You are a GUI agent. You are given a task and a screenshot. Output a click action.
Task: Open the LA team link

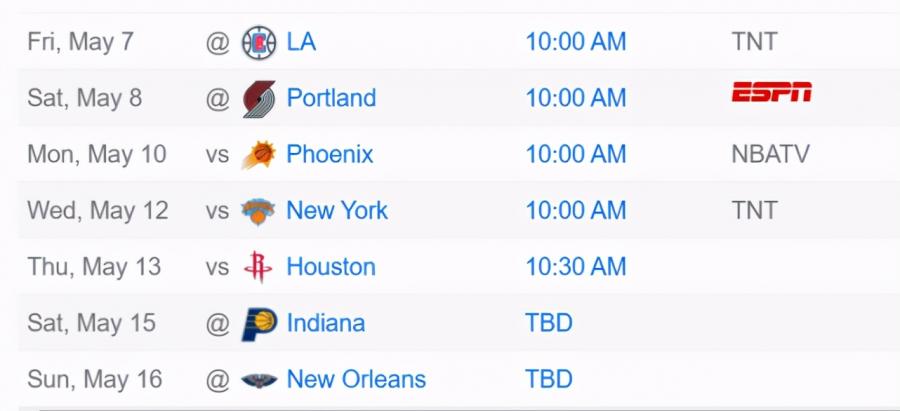(x=301, y=42)
